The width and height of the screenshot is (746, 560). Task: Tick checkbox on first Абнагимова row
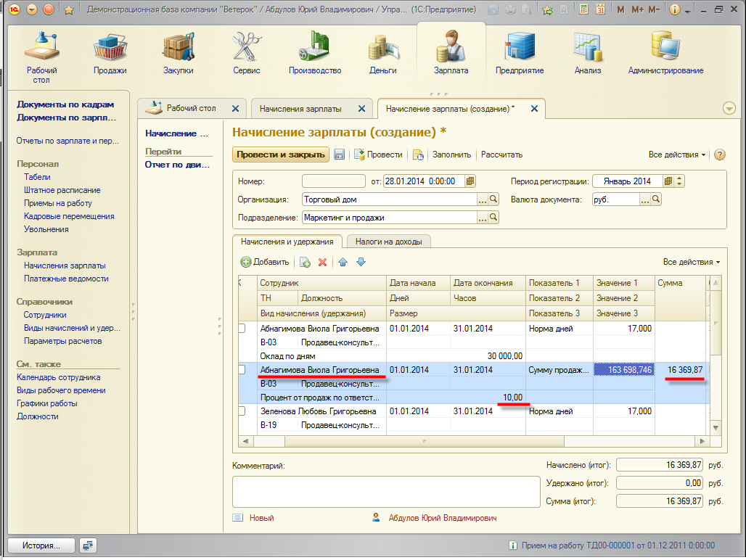(242, 329)
